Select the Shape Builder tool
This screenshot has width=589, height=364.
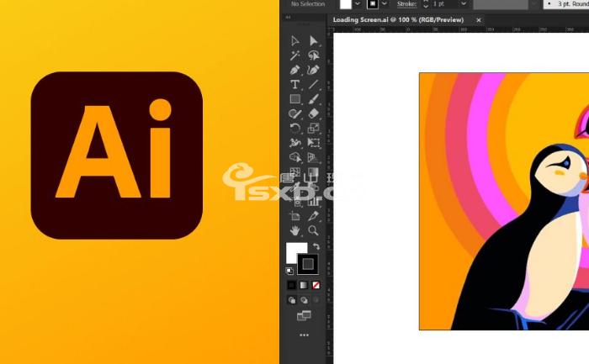pos(294,157)
